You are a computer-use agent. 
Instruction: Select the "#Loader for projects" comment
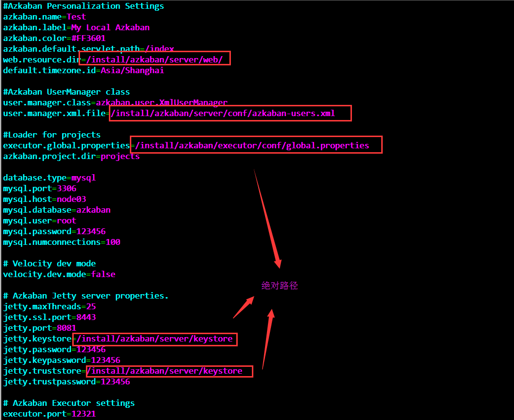tap(52, 135)
